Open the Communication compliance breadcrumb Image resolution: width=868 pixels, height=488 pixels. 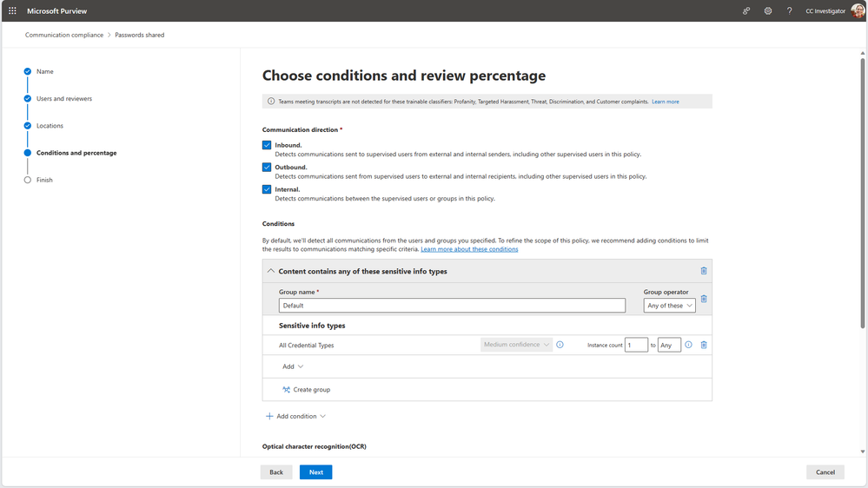63,36
